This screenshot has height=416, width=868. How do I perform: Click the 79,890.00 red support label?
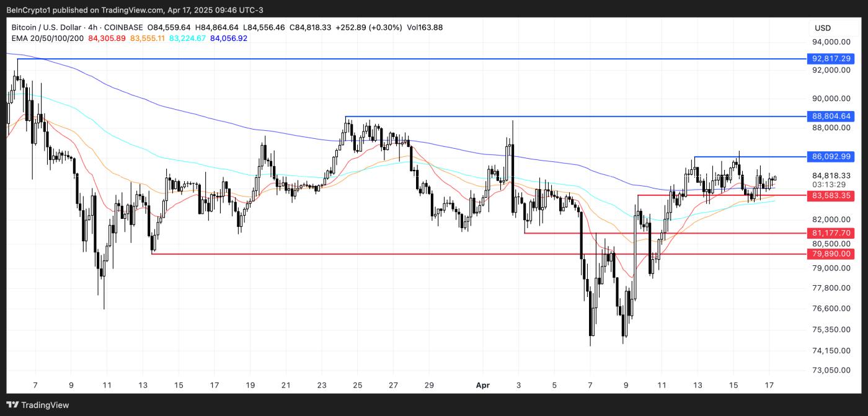pyautogui.click(x=833, y=254)
